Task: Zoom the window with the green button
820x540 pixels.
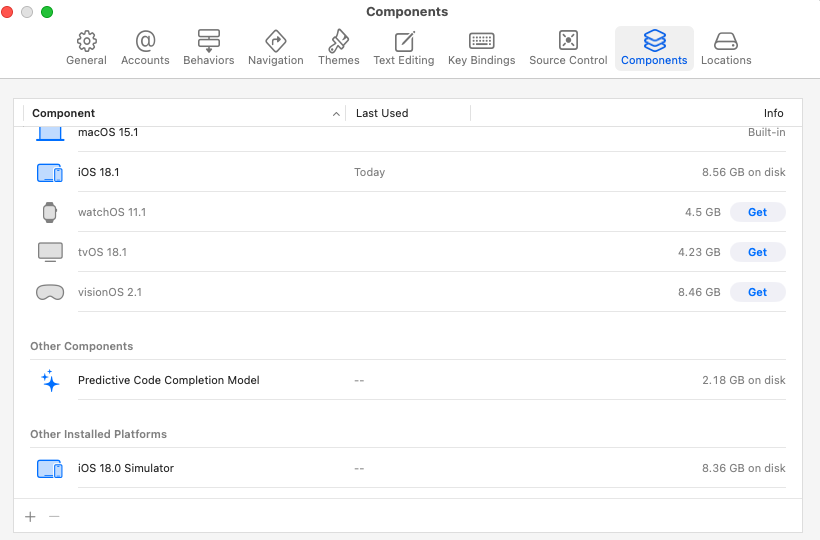Action: tap(47, 12)
